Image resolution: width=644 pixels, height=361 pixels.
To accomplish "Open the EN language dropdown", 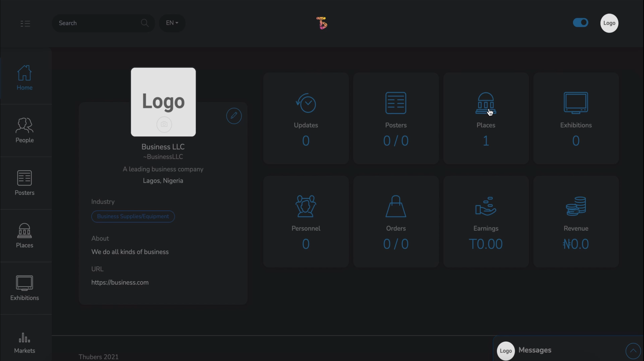I will pos(172,23).
